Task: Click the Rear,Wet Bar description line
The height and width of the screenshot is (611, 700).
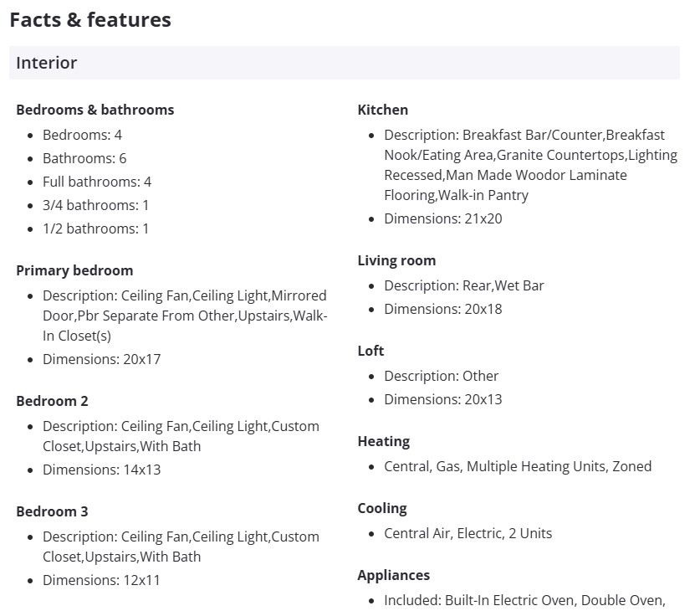Action: (x=463, y=285)
